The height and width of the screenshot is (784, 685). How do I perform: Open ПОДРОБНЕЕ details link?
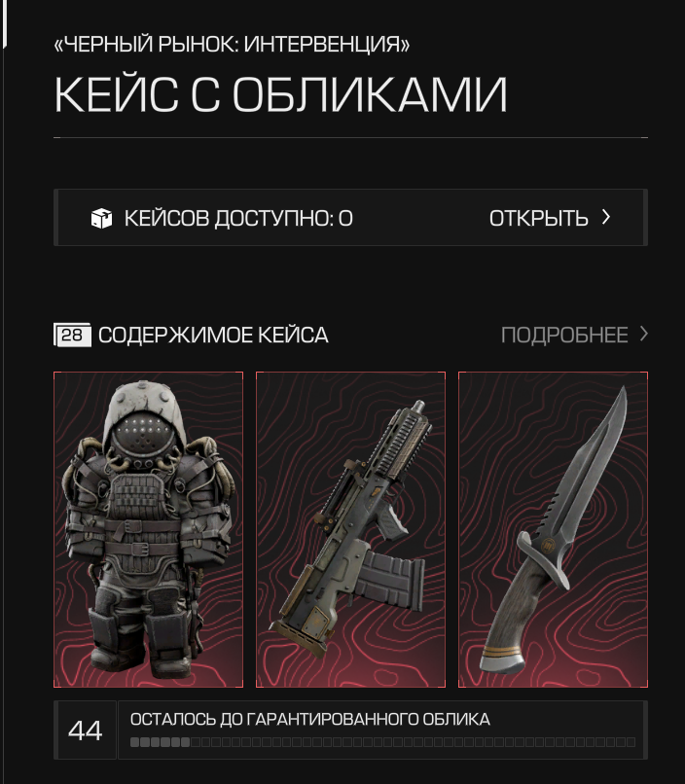[564, 335]
